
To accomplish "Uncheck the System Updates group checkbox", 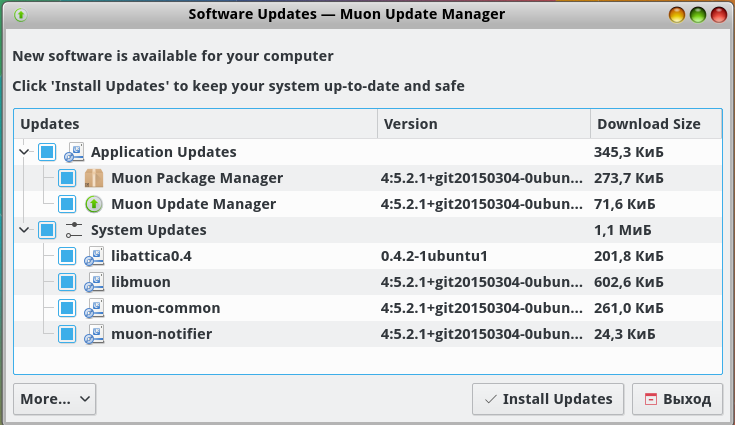I will (47, 230).
